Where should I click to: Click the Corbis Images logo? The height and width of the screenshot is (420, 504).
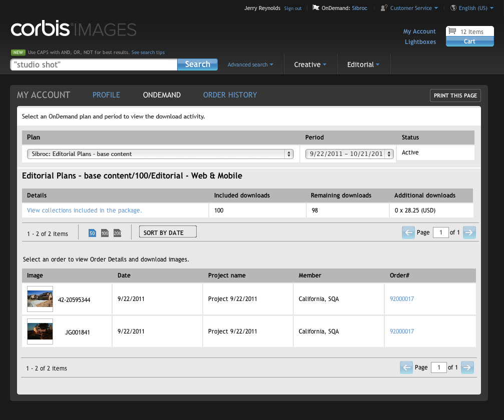(74, 29)
